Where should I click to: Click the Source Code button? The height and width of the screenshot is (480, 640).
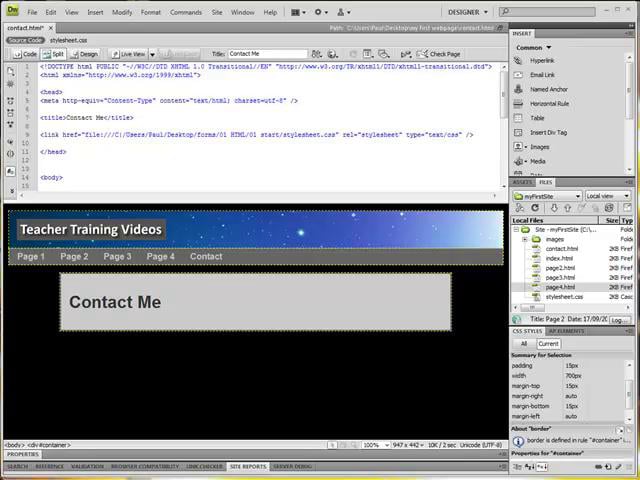25,40
